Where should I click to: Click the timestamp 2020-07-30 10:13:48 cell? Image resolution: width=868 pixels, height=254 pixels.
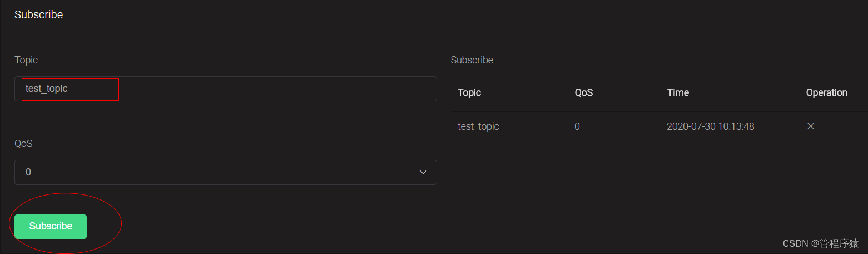[710, 126]
